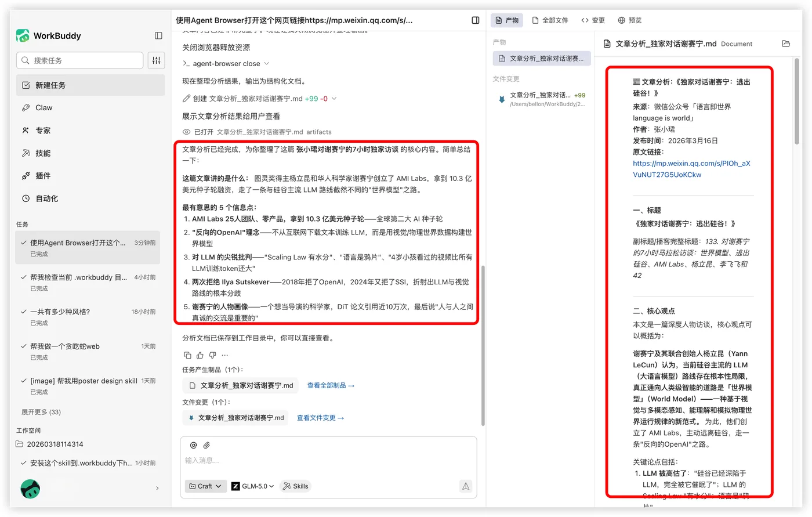The height and width of the screenshot is (517, 812).
Task: Click the send message button
Action: (x=466, y=486)
